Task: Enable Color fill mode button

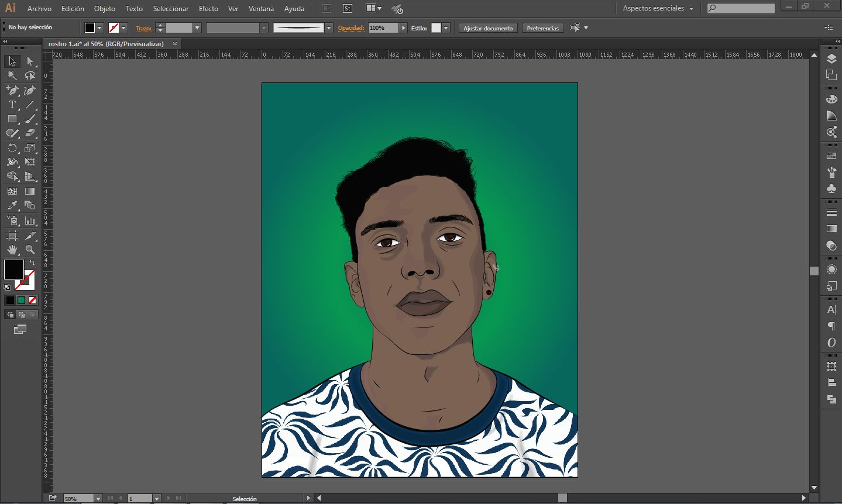Action: coord(10,300)
